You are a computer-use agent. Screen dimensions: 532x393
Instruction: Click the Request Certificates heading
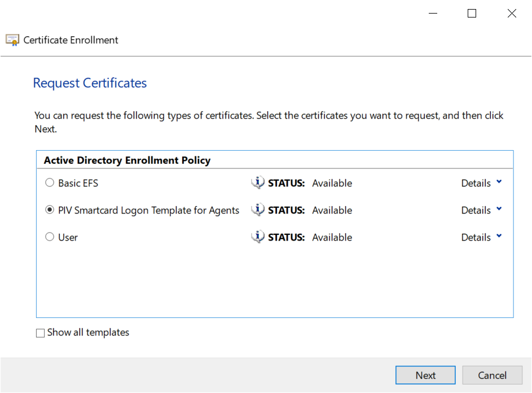[90, 83]
